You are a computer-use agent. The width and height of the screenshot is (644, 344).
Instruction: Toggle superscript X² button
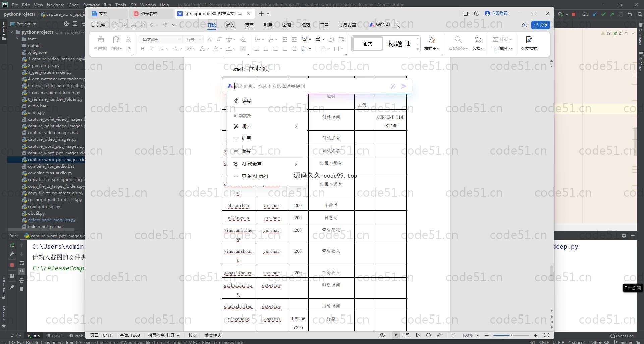pos(189,49)
